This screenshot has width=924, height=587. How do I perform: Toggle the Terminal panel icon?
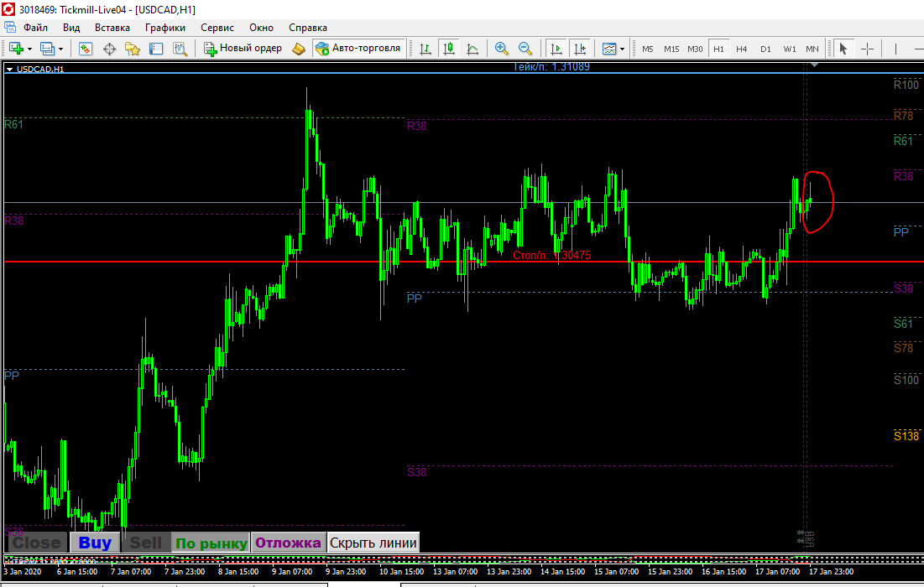(156, 49)
